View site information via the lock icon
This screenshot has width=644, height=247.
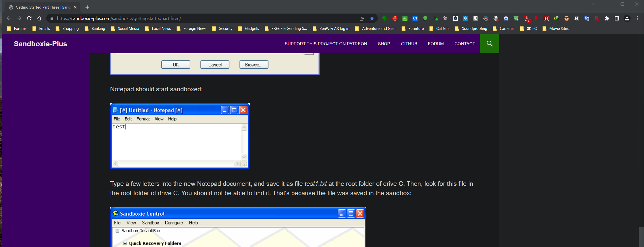click(52, 18)
